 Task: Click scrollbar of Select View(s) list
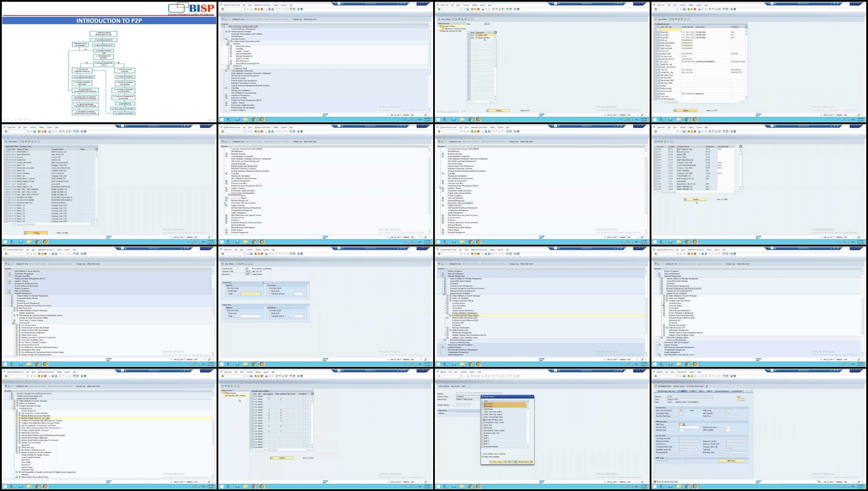coord(528,426)
